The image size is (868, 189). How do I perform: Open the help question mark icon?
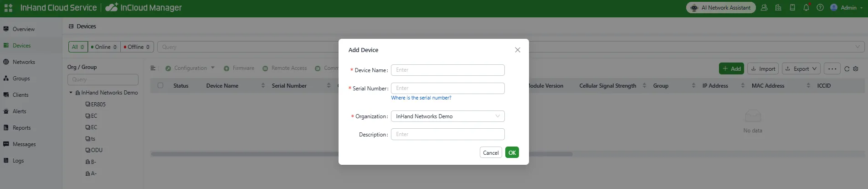point(820,8)
